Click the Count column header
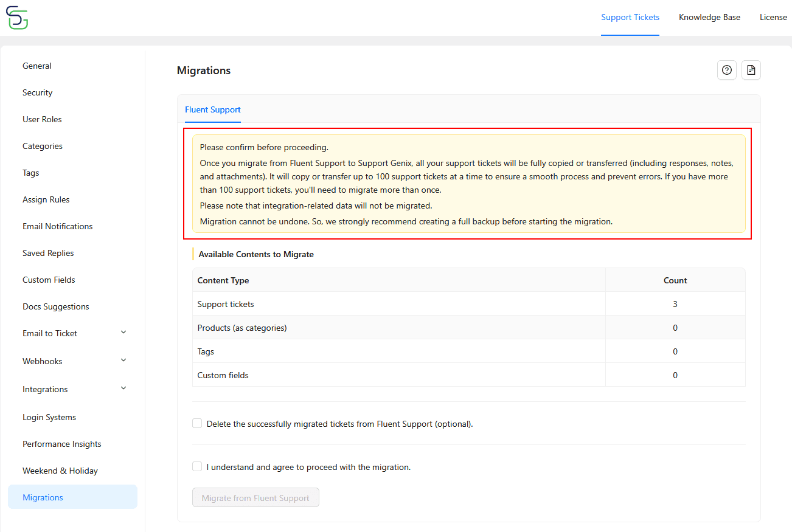 coord(675,280)
